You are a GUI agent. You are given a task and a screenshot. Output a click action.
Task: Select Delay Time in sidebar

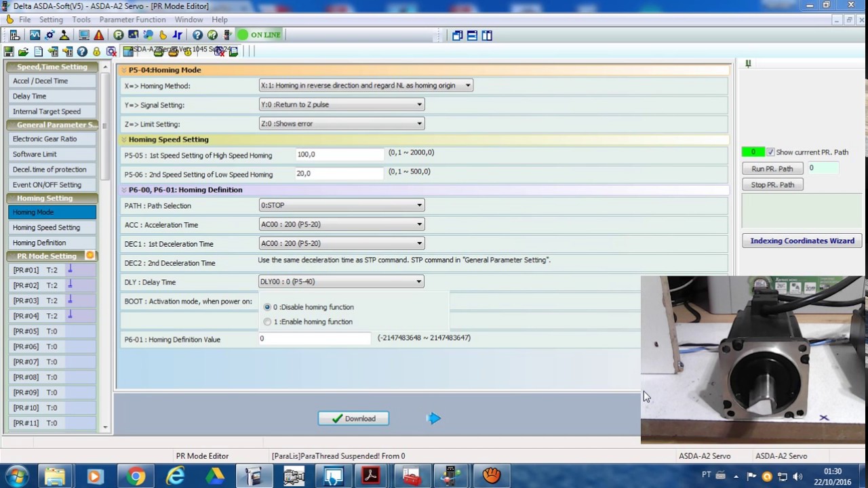52,96
